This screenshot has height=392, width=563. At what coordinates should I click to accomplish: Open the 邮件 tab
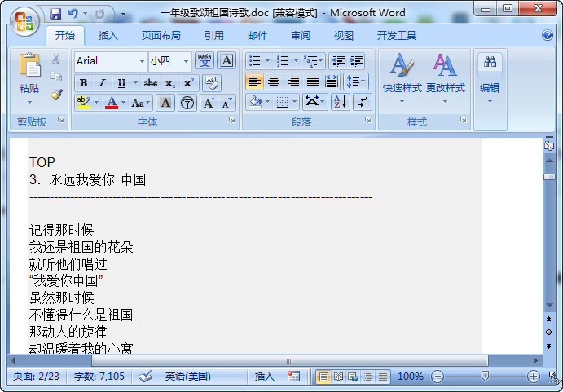click(257, 35)
